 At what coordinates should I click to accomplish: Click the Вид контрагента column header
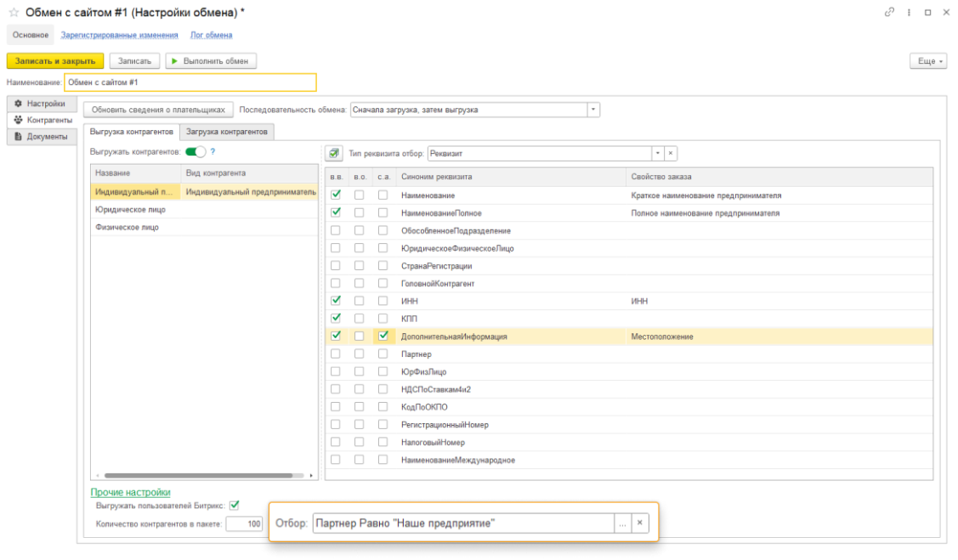pos(250,173)
